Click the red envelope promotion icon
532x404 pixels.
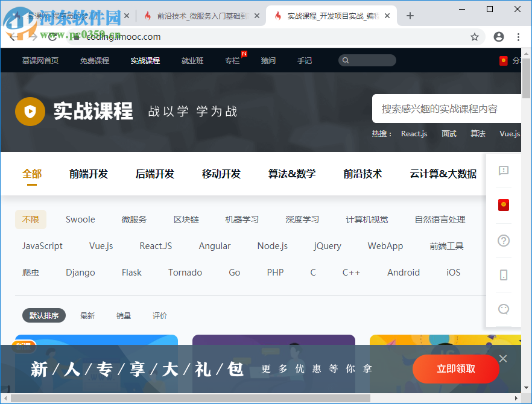tap(503, 205)
